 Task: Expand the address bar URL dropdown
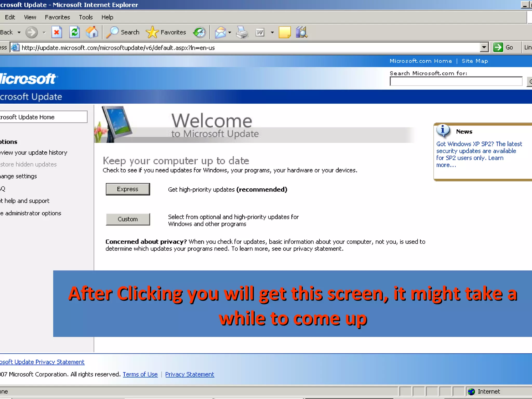point(484,47)
